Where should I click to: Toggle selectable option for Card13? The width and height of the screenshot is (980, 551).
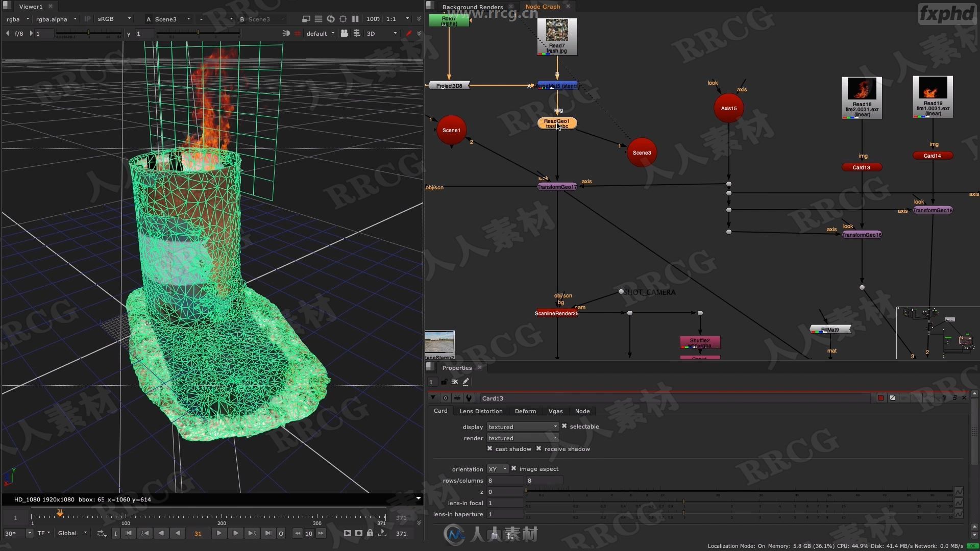[x=565, y=426]
